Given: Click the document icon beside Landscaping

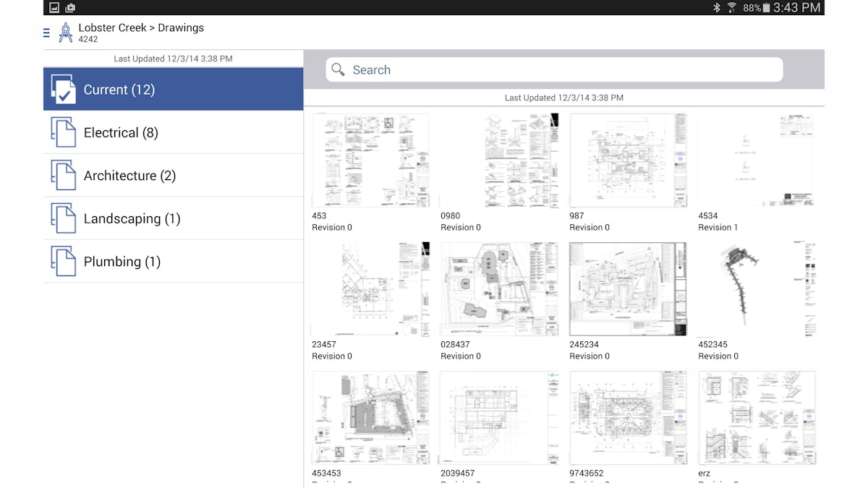Looking at the screenshot, I should pyautogui.click(x=64, y=218).
